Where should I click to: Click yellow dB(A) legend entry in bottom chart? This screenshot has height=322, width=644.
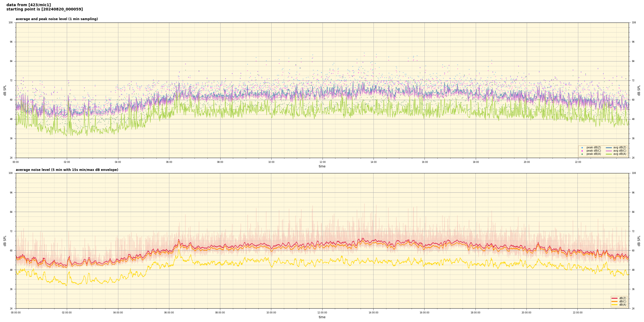622,305
